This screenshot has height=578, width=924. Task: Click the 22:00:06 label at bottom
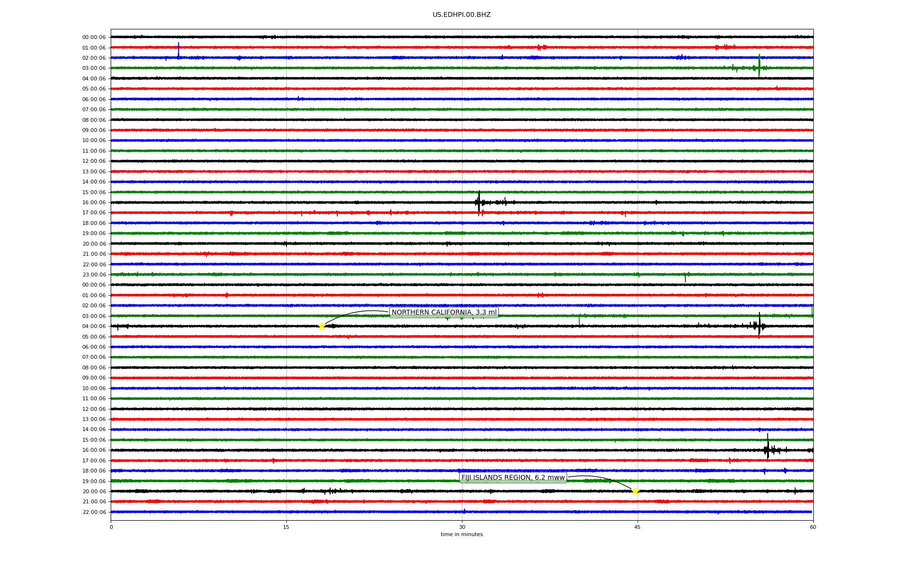(94, 512)
